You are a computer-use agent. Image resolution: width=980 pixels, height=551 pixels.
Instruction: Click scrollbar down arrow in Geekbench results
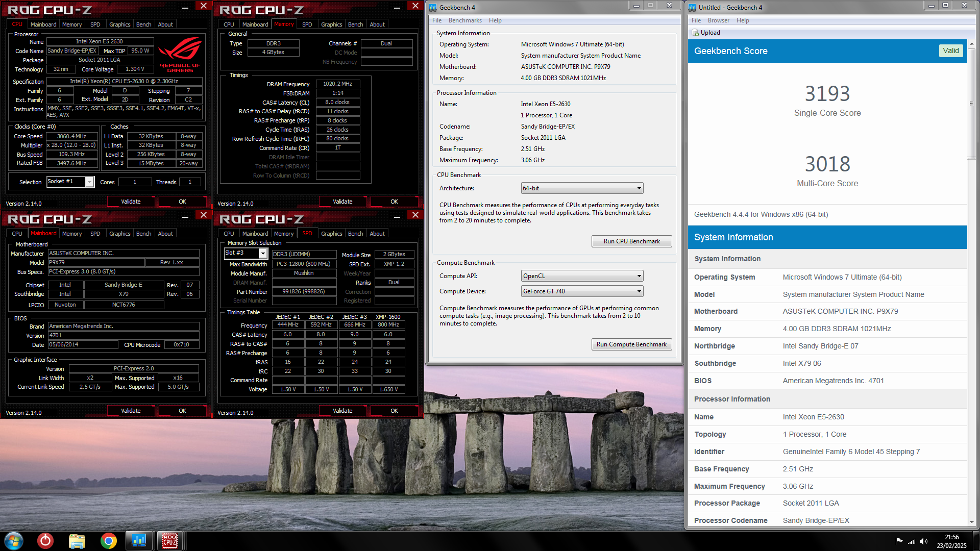(x=971, y=522)
